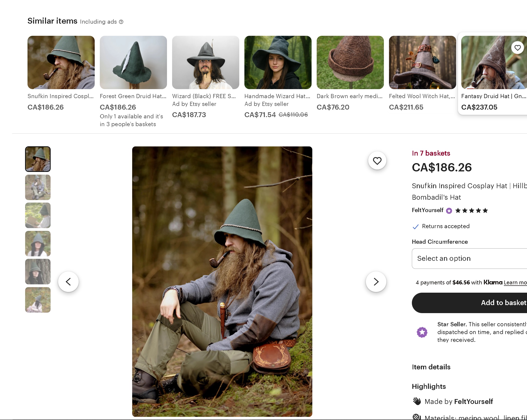This screenshot has width=527, height=420.
Task: Show next product photo arrow
Action: [x=376, y=282]
